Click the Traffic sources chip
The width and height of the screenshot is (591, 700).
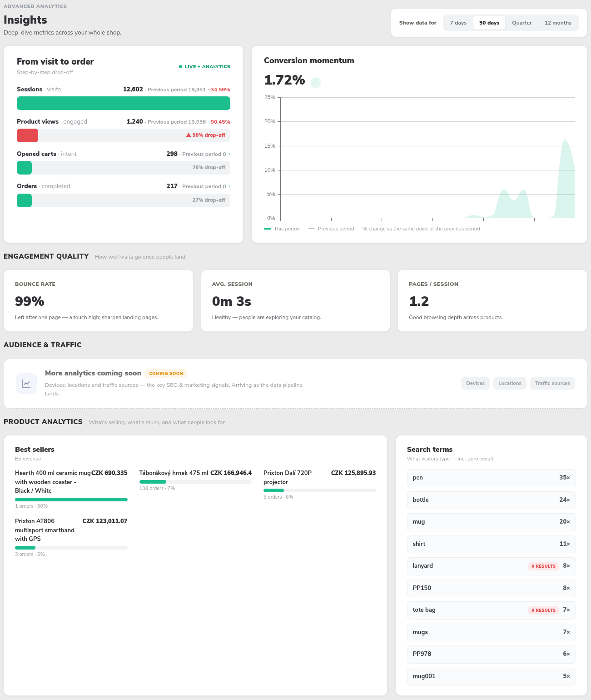pos(552,383)
